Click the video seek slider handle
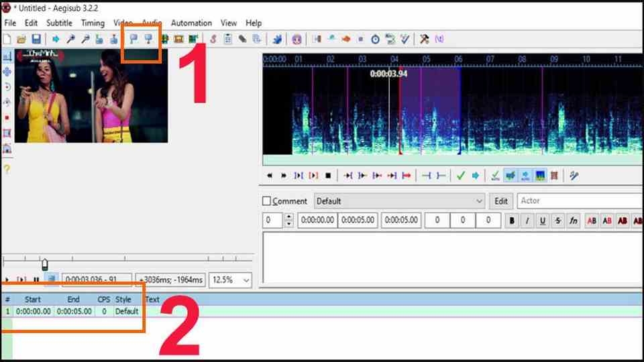The height and width of the screenshot is (362, 644). [x=45, y=264]
